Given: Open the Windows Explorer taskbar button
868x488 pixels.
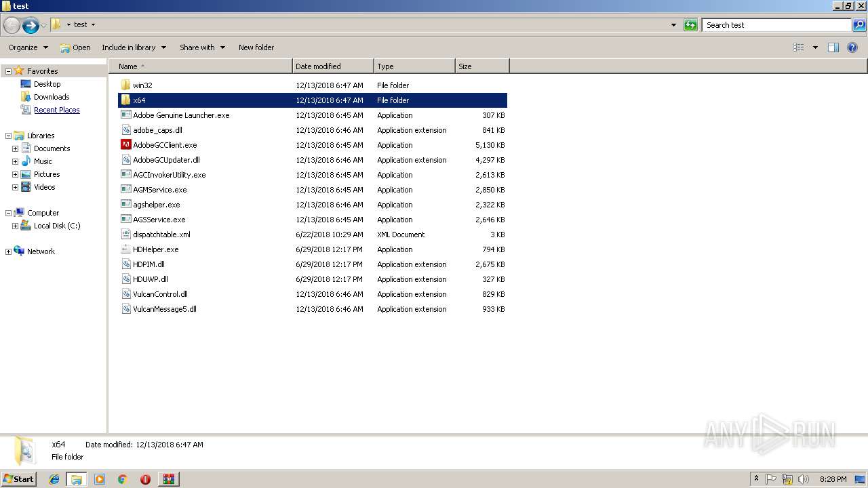Looking at the screenshot, I should coord(77,479).
